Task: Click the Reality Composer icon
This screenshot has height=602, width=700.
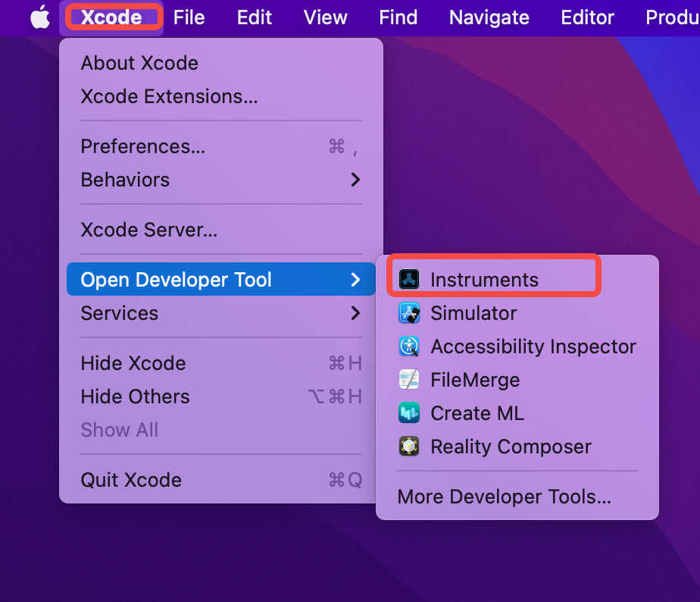Action: 409,446
